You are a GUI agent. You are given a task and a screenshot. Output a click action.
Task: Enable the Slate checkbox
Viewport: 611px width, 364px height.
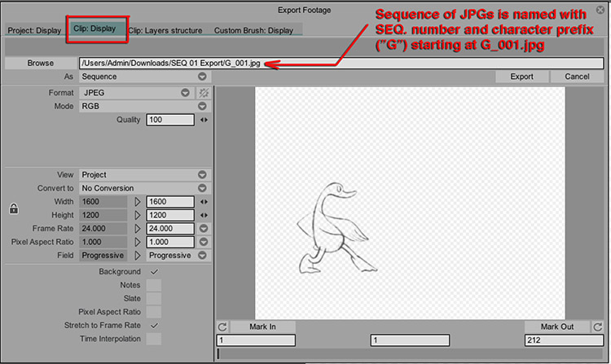pos(154,299)
